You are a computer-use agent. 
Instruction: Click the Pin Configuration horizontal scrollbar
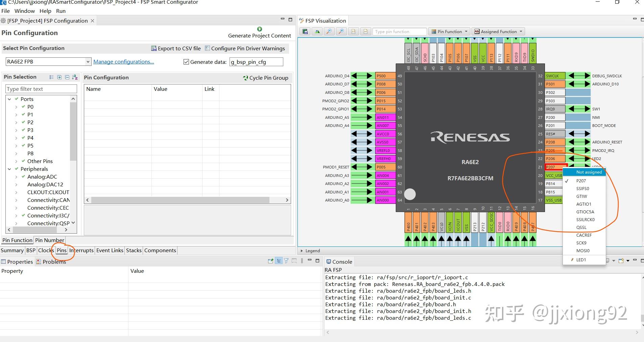[x=180, y=200]
